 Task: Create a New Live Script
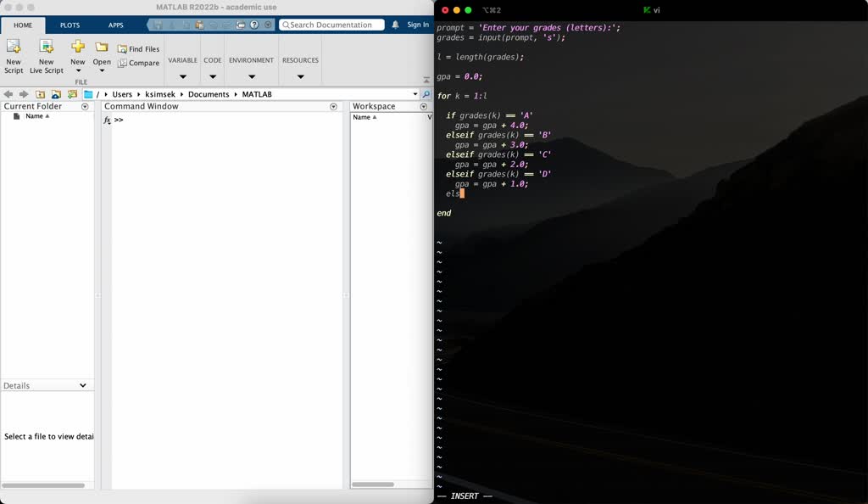(47, 56)
